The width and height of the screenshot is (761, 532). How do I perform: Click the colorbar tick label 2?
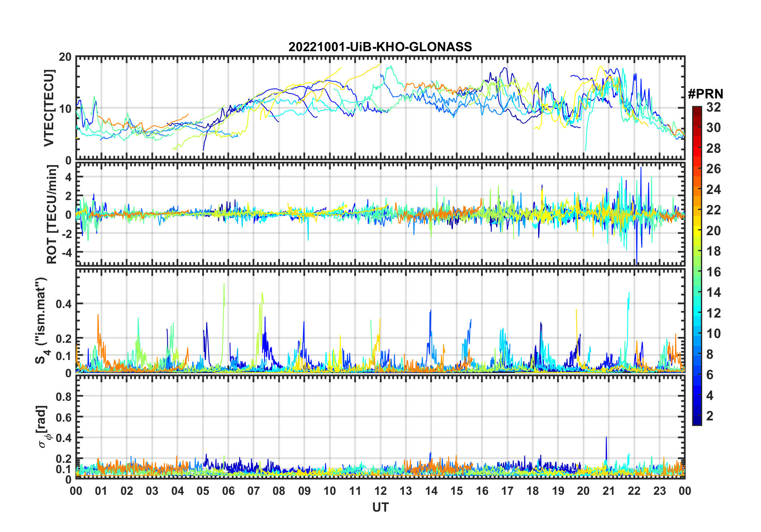710,416
